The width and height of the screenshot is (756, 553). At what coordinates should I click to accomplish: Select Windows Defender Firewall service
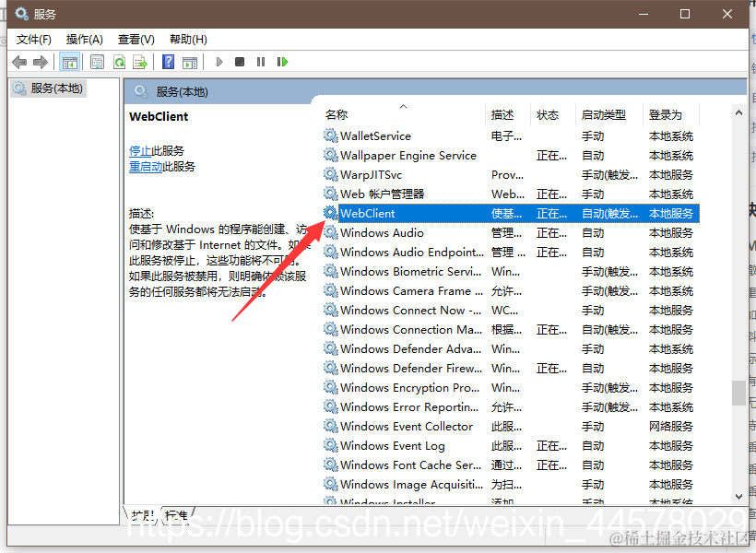511,368
